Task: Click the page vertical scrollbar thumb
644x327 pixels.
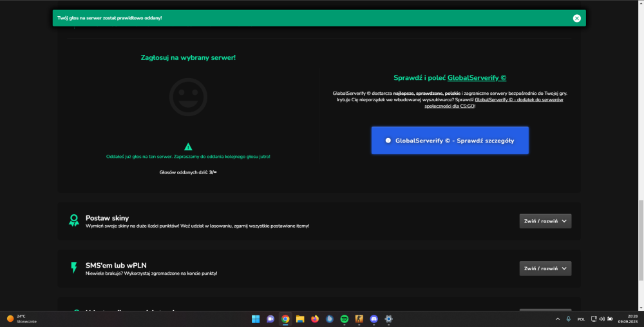Action: pos(641,241)
